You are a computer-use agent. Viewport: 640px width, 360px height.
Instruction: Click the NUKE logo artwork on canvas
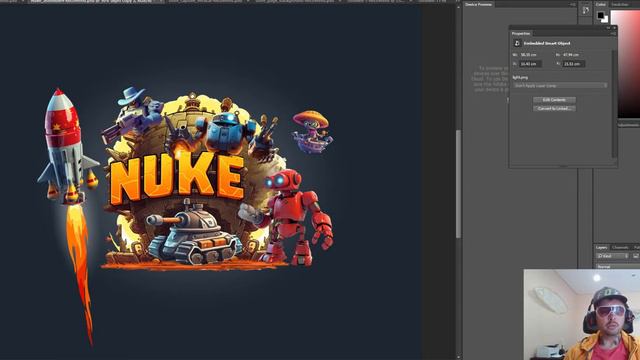click(x=178, y=178)
